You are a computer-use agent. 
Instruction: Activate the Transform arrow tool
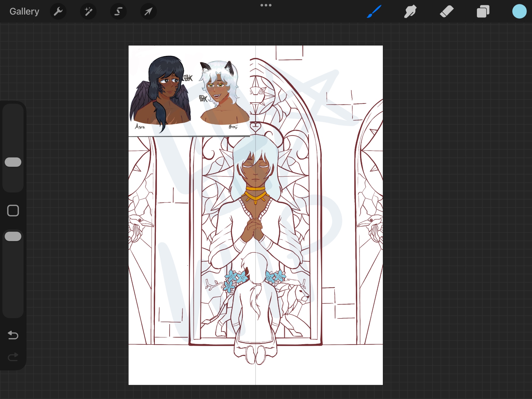148,11
